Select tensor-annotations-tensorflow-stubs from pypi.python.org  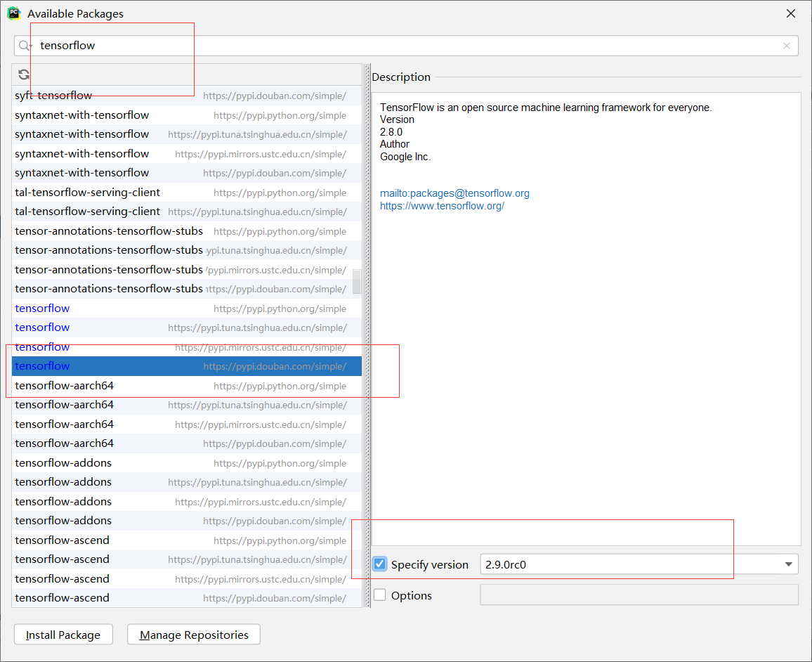click(186, 231)
